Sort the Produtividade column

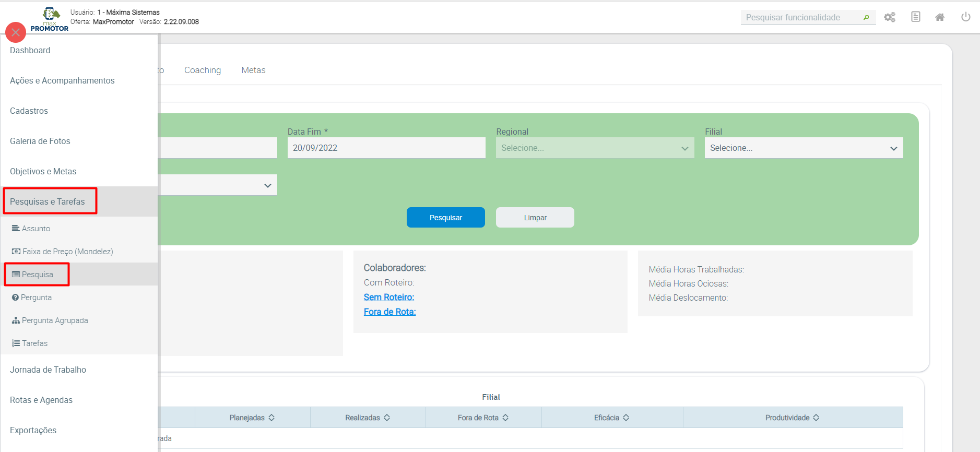pos(816,418)
